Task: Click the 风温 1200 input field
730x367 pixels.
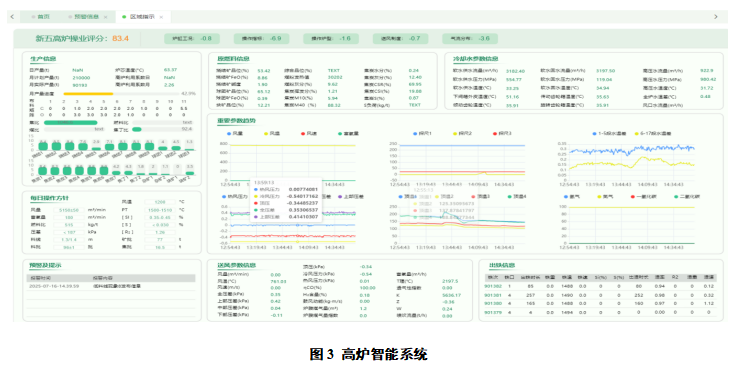Action: [x=160, y=203]
